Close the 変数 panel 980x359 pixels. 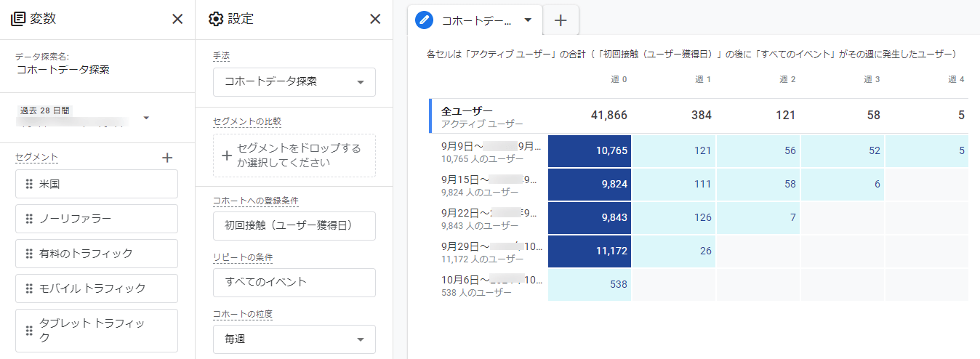(x=177, y=19)
